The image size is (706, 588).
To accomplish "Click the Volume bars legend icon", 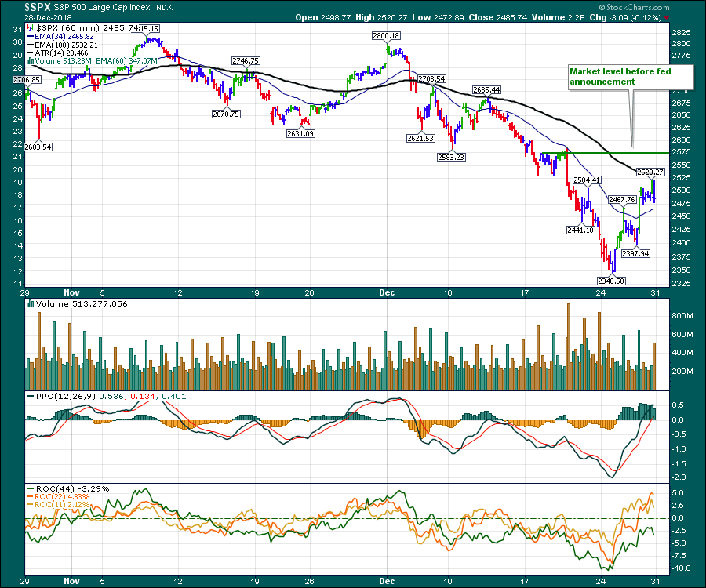I will point(31,60).
